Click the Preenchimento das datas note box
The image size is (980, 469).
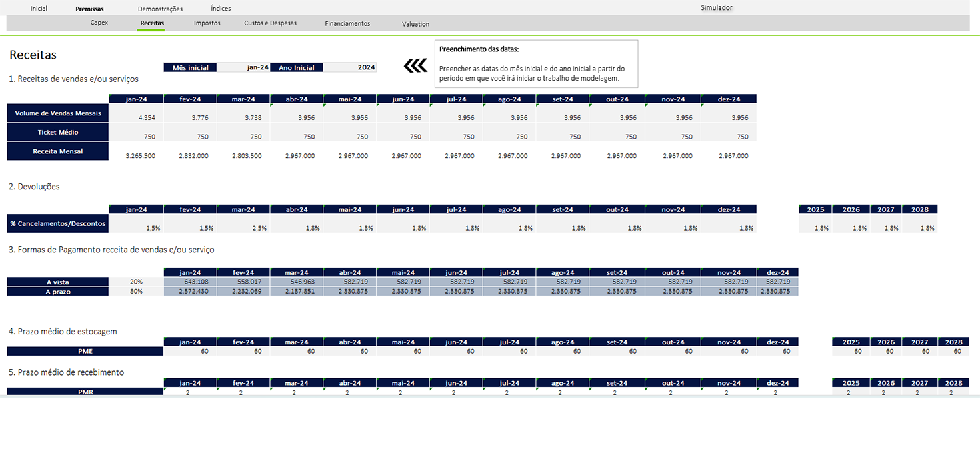tap(536, 64)
